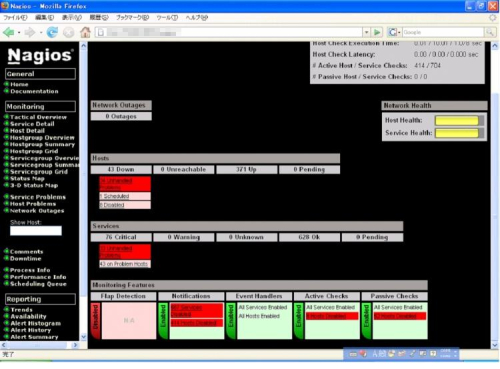
Task: Open the address bar history dropdown
Action: [x=366, y=32]
